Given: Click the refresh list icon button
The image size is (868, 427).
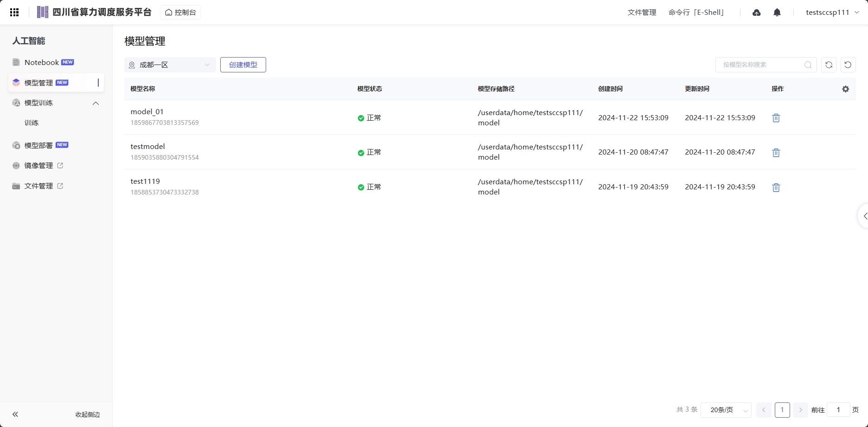Looking at the screenshot, I should click(x=829, y=65).
